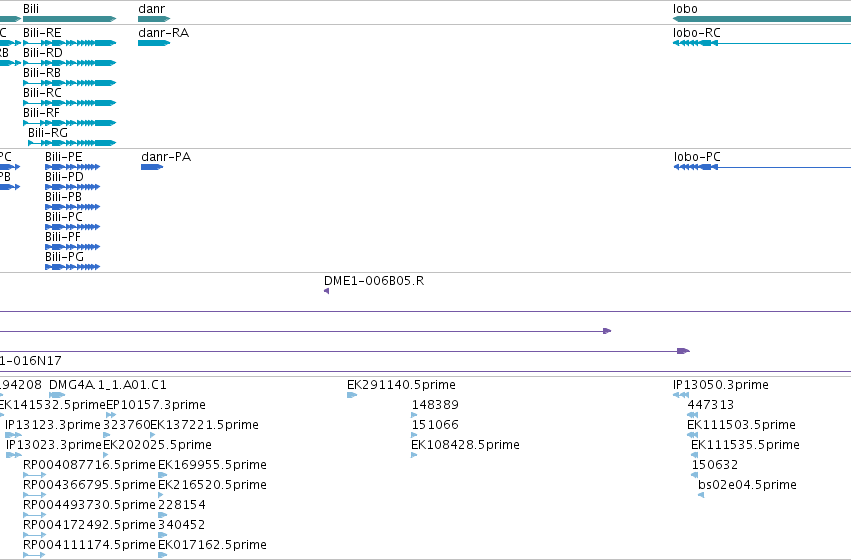Select EST 150632
The height and width of the screenshot is (560, 851).
click(x=694, y=475)
